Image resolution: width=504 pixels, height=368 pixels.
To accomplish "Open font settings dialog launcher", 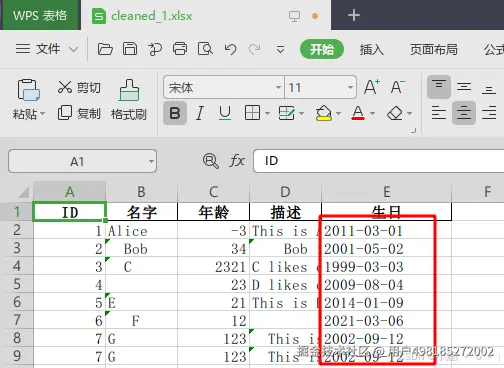I will tap(414, 131).
